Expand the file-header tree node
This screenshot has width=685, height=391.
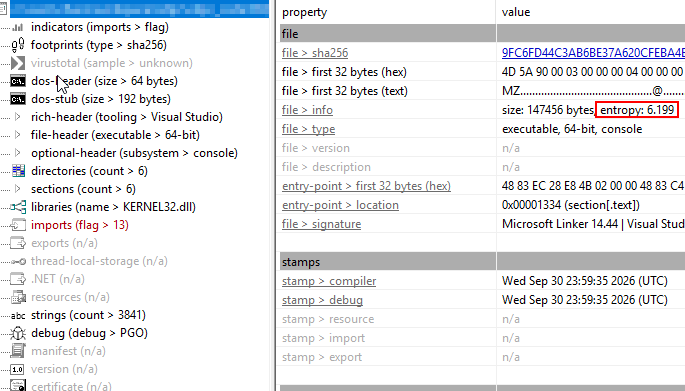pyautogui.click(x=17, y=135)
